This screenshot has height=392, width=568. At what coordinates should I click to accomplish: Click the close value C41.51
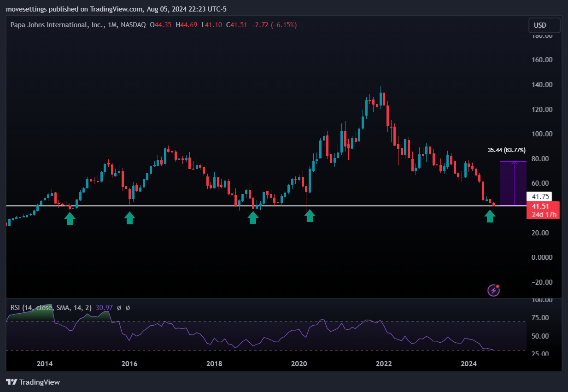(237, 25)
